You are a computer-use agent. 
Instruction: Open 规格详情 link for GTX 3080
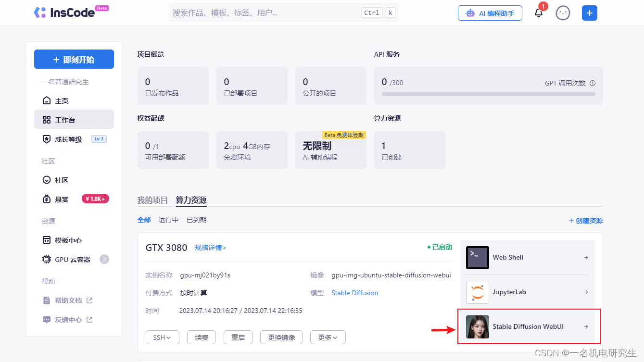210,248
